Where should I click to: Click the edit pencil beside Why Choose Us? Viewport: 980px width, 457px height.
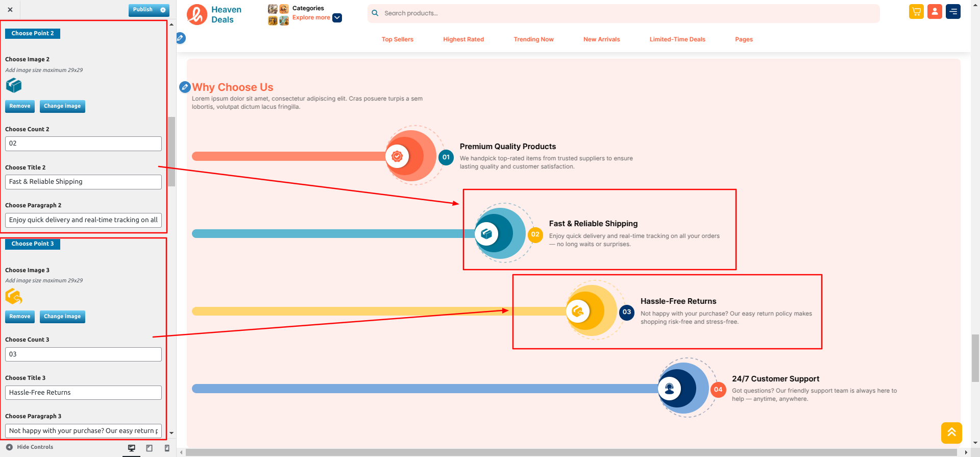[x=185, y=87]
